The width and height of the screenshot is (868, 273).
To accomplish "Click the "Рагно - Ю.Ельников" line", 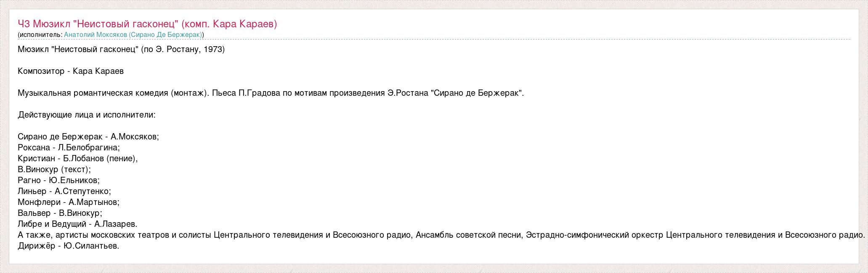I will point(58,181).
